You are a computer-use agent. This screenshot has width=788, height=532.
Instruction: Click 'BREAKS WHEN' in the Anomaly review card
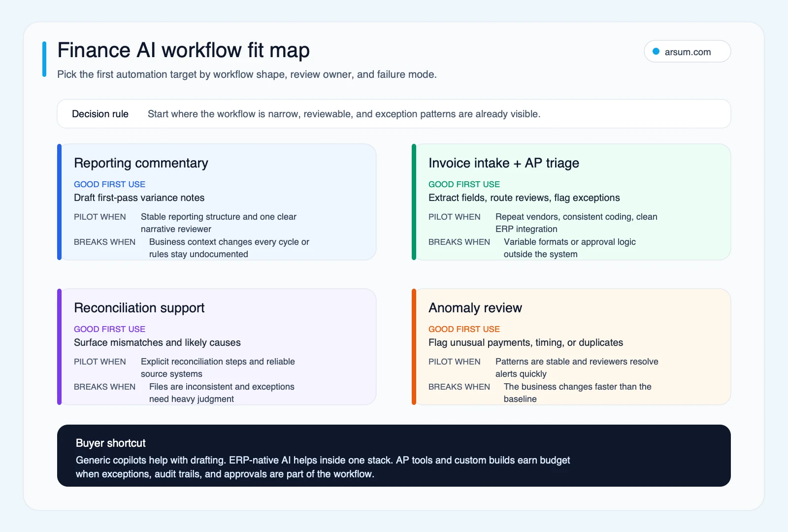pos(459,387)
